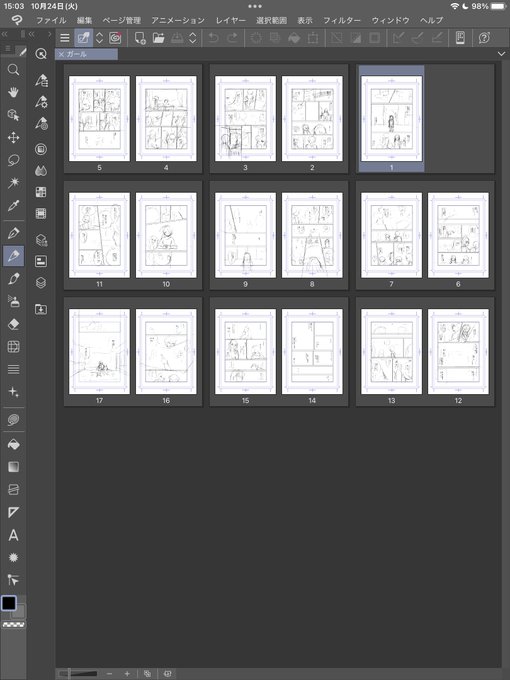Adjust the thumbnail size slider at bottom

(x=78, y=673)
